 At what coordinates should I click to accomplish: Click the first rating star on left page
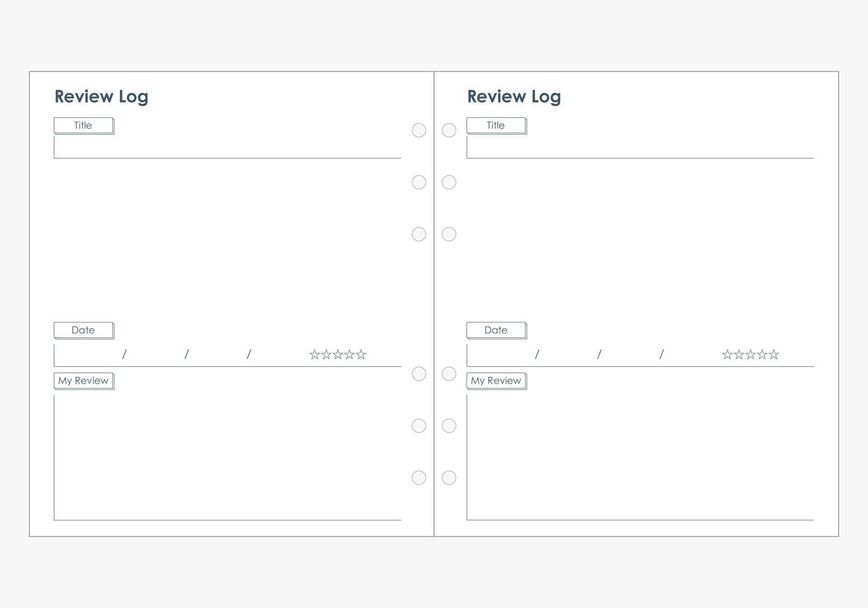pos(315,354)
